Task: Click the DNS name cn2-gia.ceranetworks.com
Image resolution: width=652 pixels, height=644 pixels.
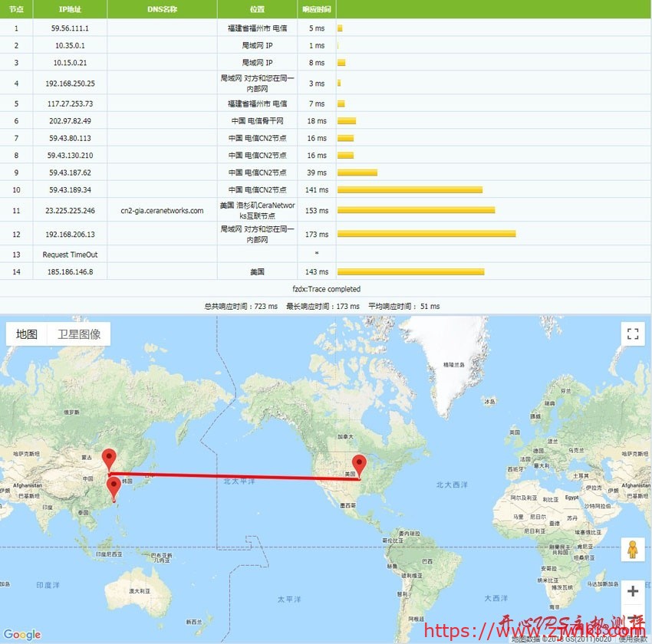Action: [161, 210]
